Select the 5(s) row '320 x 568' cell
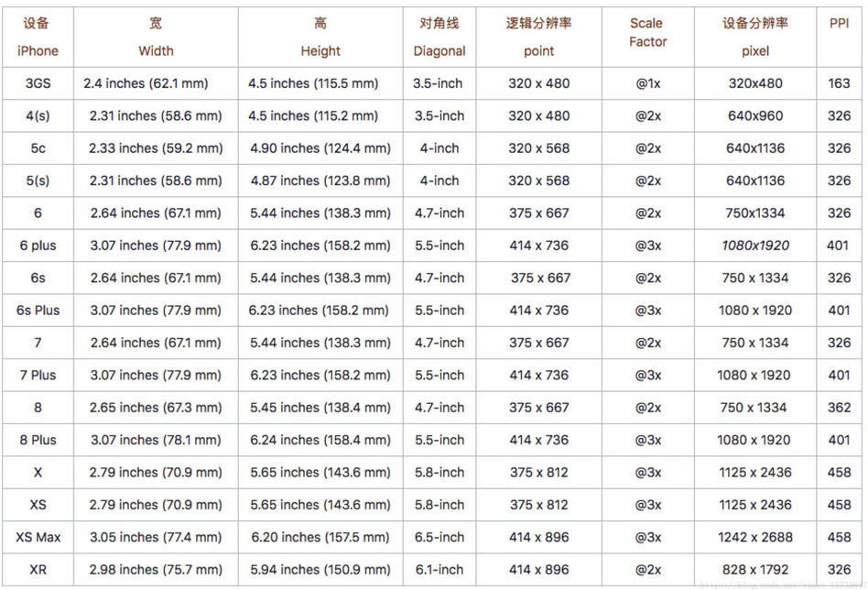This screenshot has height=590, width=868. pyautogui.click(x=538, y=180)
